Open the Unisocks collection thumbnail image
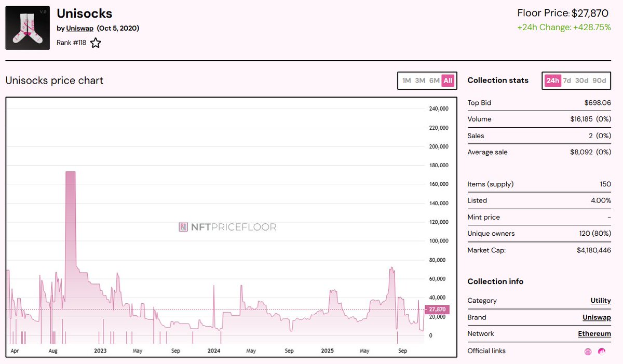This screenshot has height=364, width=623. pos(28,28)
